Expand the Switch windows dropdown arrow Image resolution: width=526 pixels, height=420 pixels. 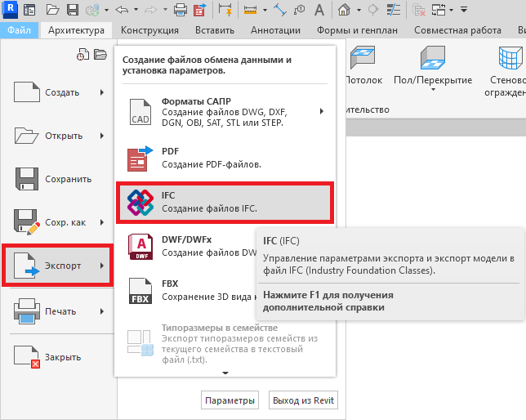451,10
